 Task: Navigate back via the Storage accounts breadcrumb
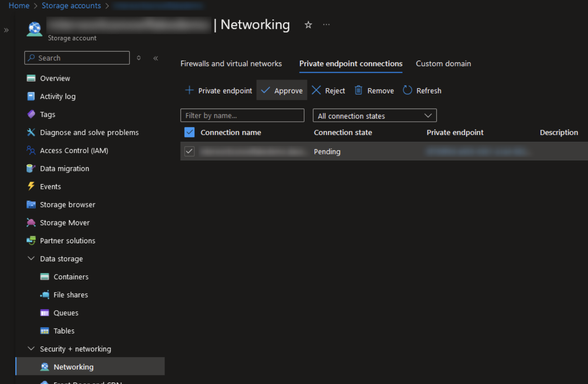click(71, 6)
